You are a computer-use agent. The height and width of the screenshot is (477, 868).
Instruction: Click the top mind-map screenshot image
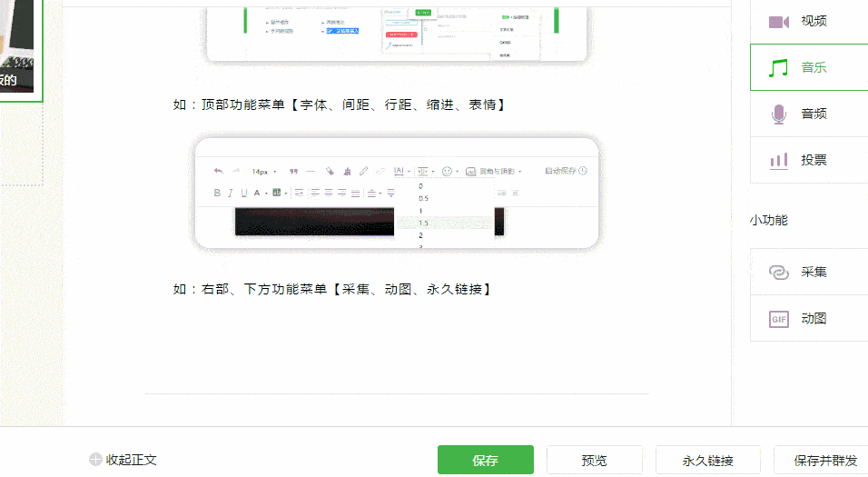coord(397,35)
